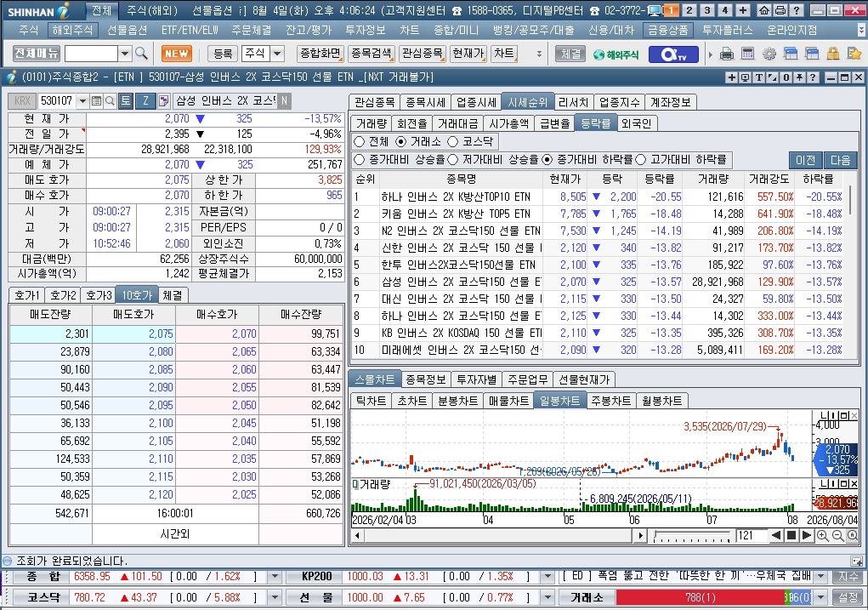Select 종가대비 하락률 radio option
868x610 pixels.
tap(547, 160)
